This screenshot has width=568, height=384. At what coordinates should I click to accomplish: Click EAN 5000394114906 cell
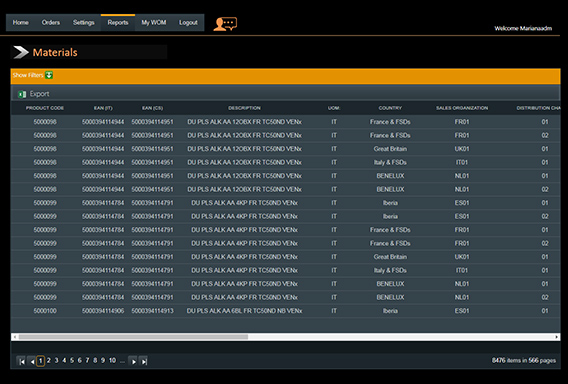(x=103, y=311)
